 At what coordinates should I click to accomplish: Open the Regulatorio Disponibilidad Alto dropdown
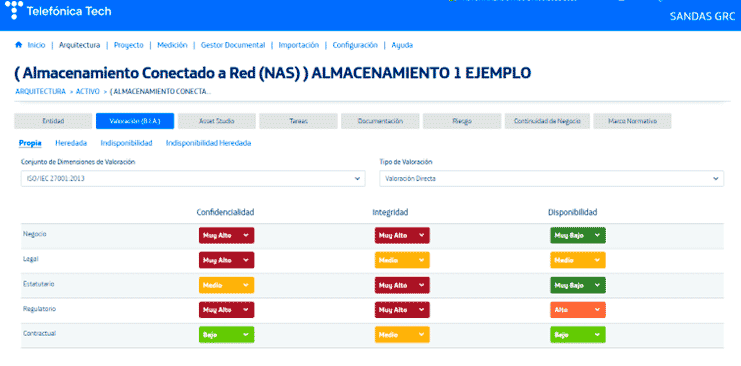(x=577, y=310)
